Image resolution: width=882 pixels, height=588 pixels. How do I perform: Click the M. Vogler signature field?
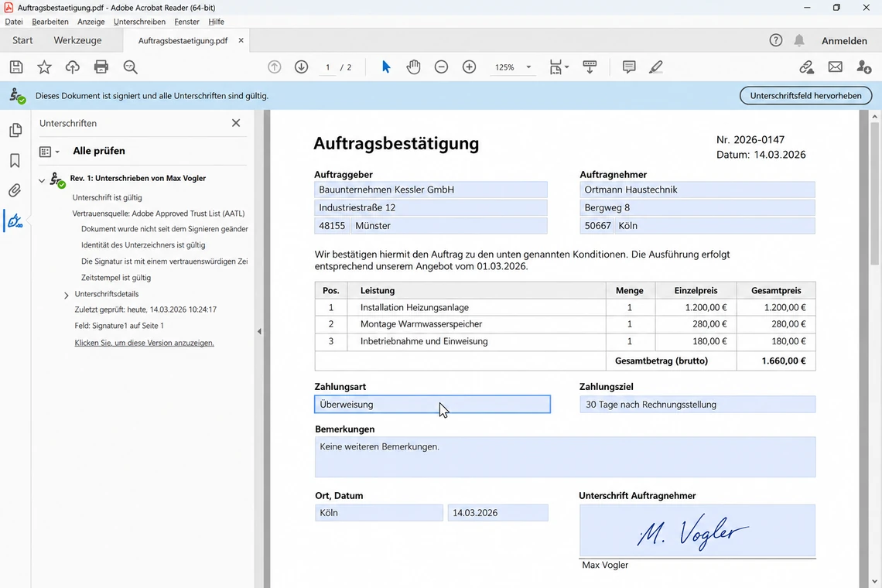[x=698, y=531]
